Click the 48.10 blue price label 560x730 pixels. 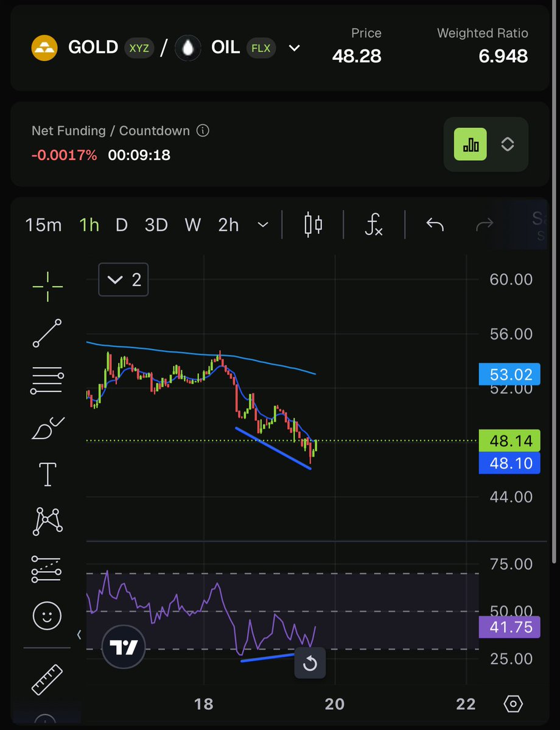[x=509, y=463]
